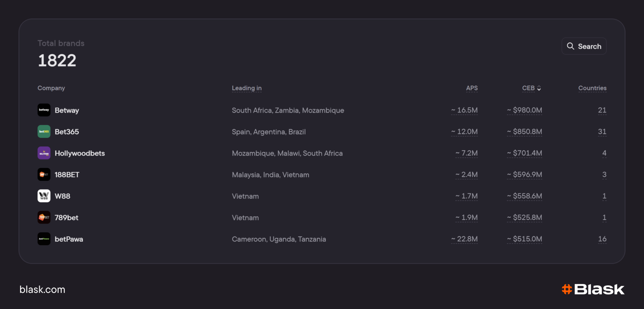The width and height of the screenshot is (644, 309).
Task: Click Bet365's 31 countries count
Action: 602,132
